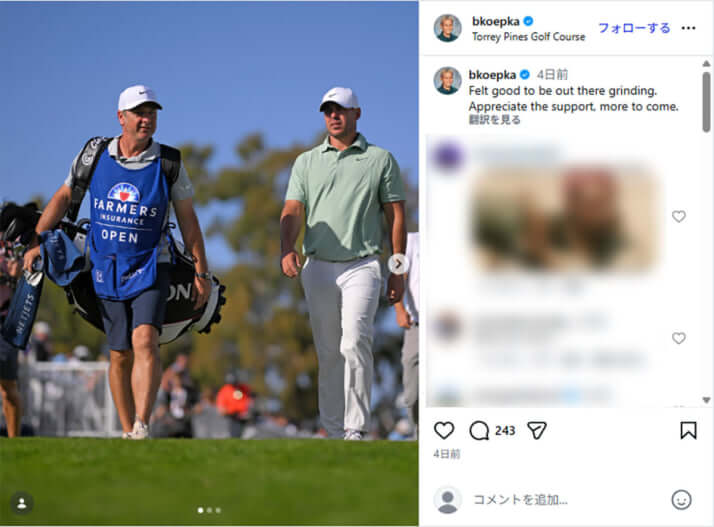This screenshot has width=714, height=527.
Task: Like the post with the heart icon
Action: coord(444,430)
